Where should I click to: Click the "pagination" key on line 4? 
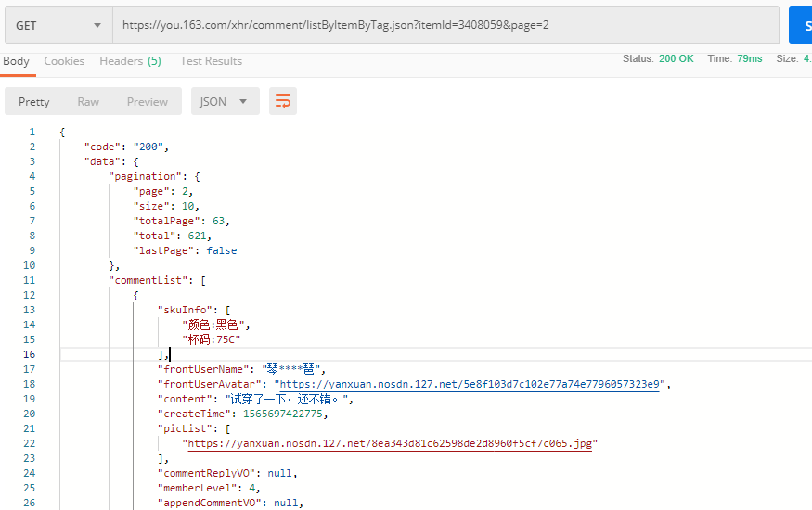tap(145, 176)
